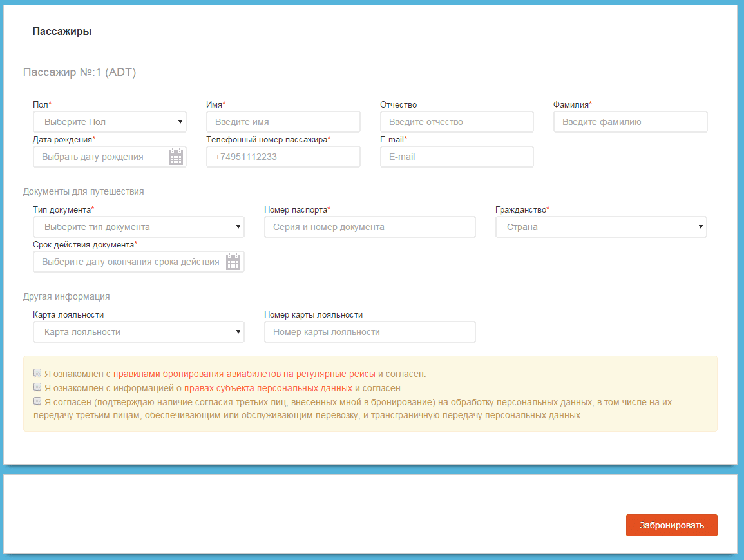
Task: Open the birth date calendar picker icon
Action: pos(176,157)
